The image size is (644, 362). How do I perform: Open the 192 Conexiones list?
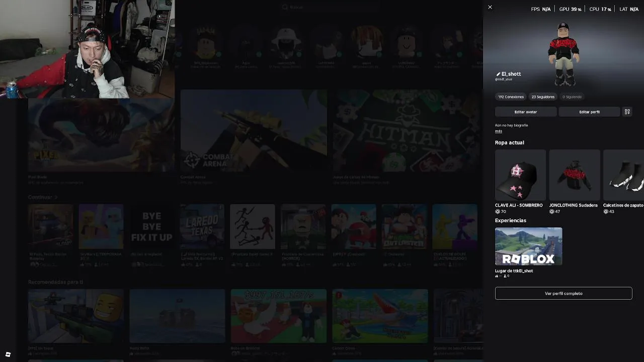click(x=511, y=97)
